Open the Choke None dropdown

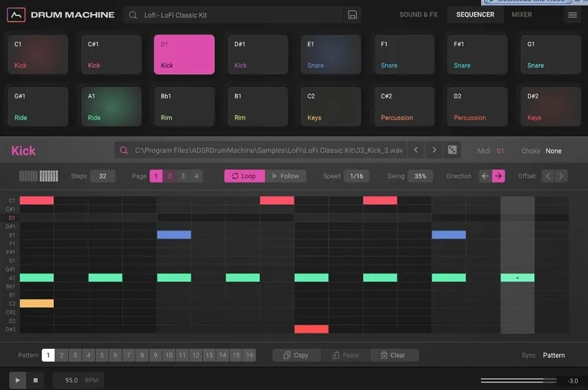554,151
